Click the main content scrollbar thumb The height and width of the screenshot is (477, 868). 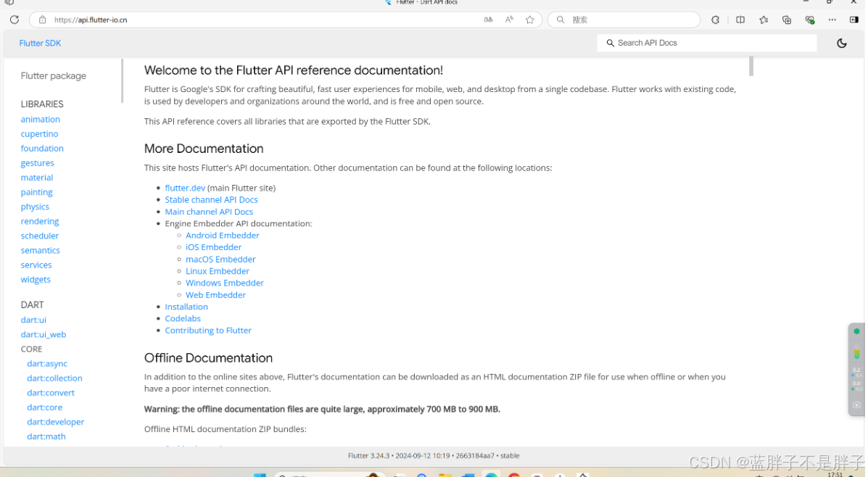click(x=751, y=66)
